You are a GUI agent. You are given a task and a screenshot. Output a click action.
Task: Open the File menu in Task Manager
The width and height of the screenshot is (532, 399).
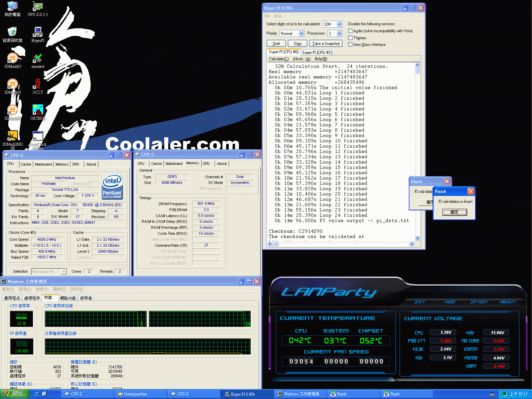(x=8, y=289)
